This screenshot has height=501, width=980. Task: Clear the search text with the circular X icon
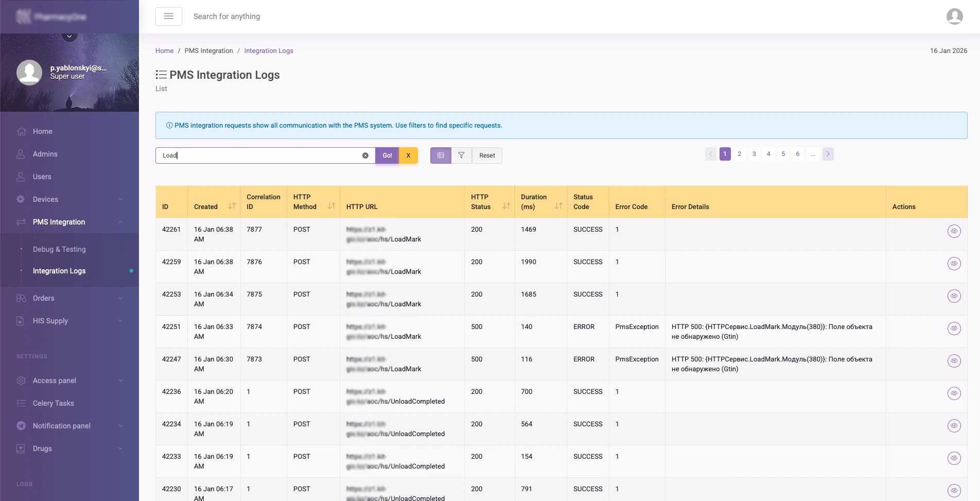365,155
